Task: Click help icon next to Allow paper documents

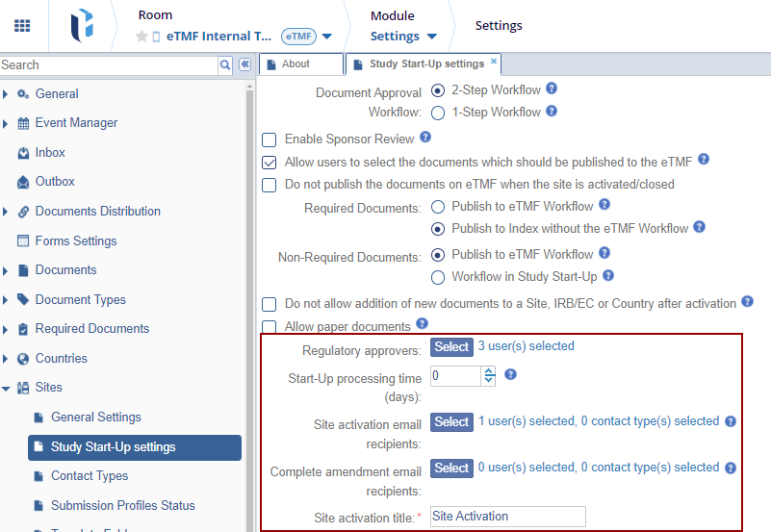Action: (422, 325)
